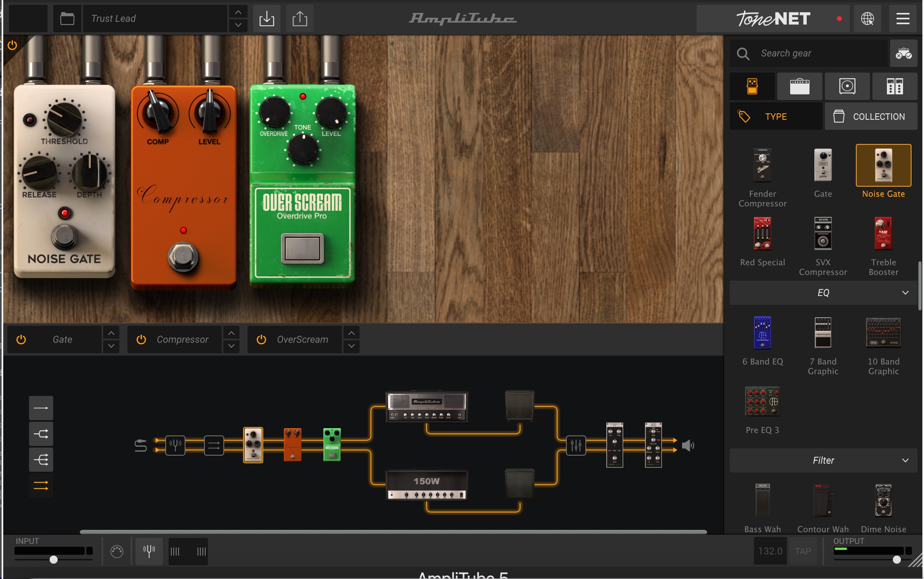Open the tuner in bottom bar

point(149,551)
